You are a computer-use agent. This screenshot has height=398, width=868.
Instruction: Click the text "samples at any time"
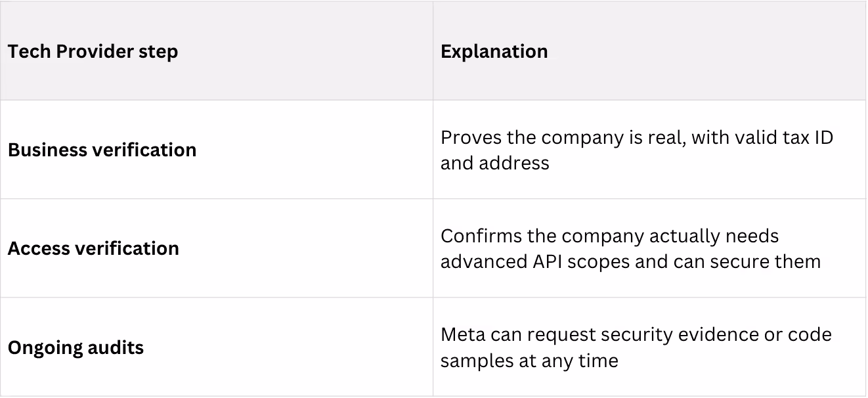point(529,360)
